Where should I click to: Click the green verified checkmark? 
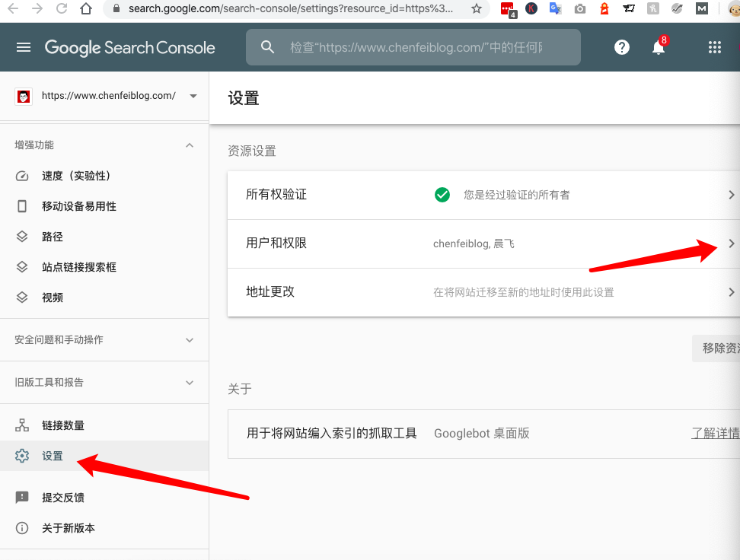(x=442, y=194)
